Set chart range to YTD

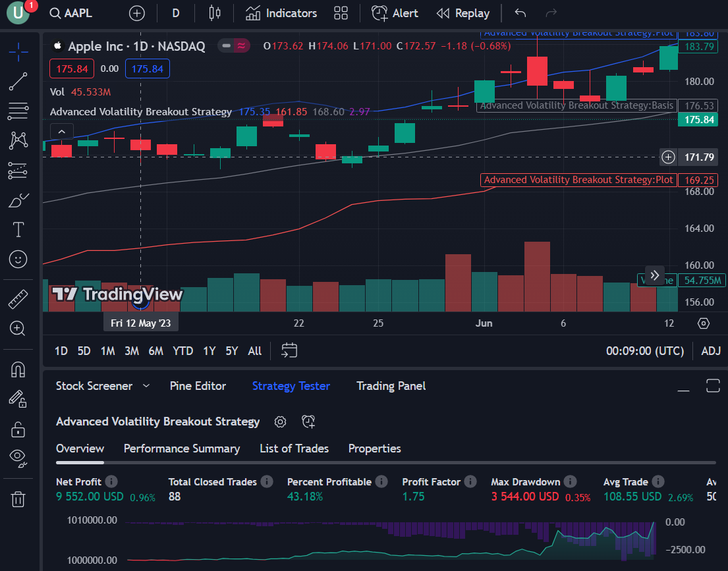(x=183, y=351)
